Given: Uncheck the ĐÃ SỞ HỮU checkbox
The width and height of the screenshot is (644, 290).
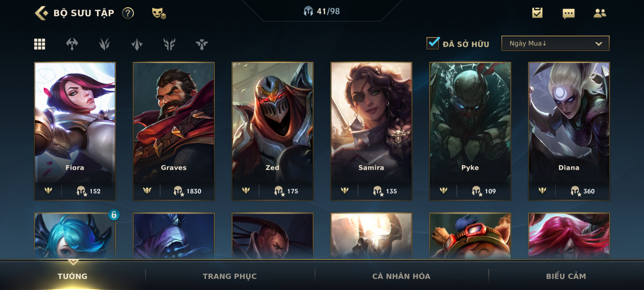Looking at the screenshot, I should click(x=433, y=43).
